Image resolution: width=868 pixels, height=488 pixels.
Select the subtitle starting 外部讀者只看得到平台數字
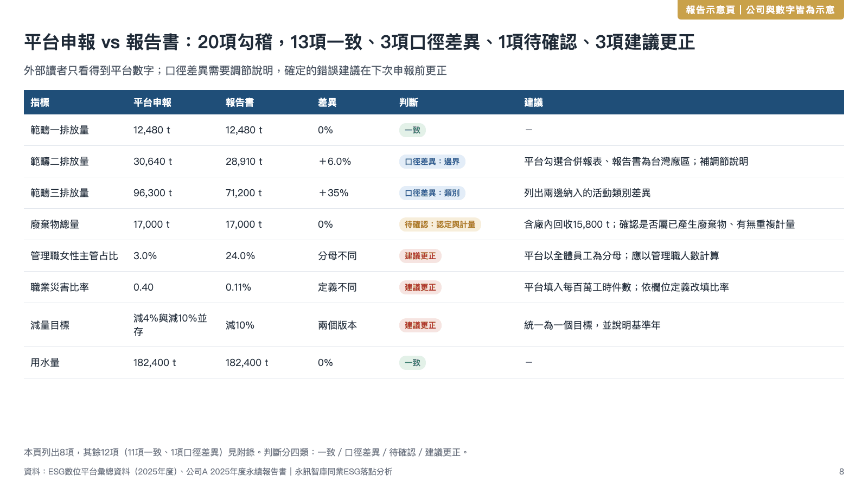point(235,70)
